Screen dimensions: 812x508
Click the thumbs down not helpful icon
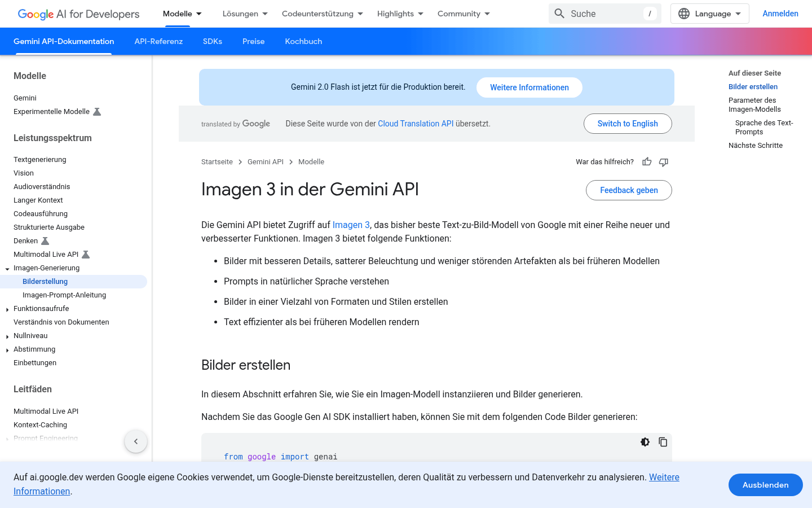click(664, 162)
